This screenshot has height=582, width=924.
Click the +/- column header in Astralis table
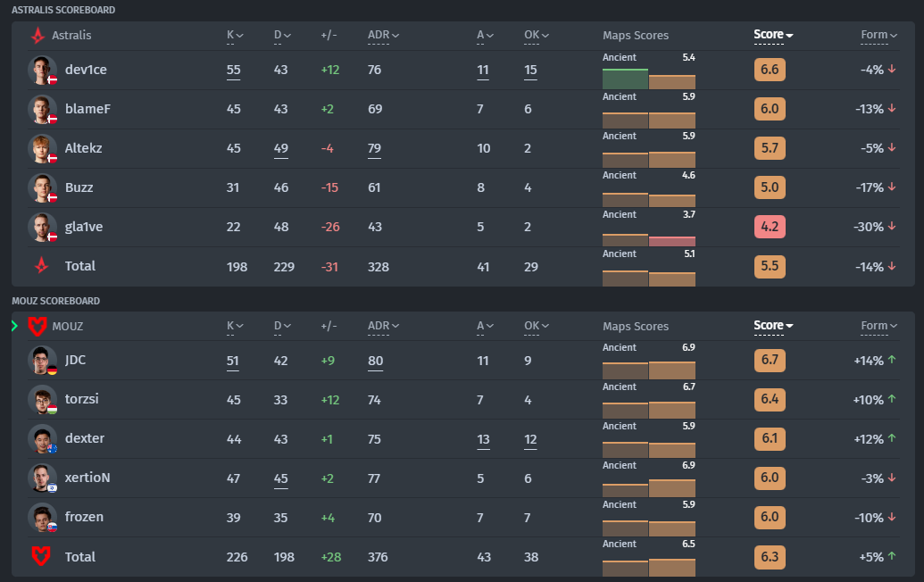(x=329, y=36)
